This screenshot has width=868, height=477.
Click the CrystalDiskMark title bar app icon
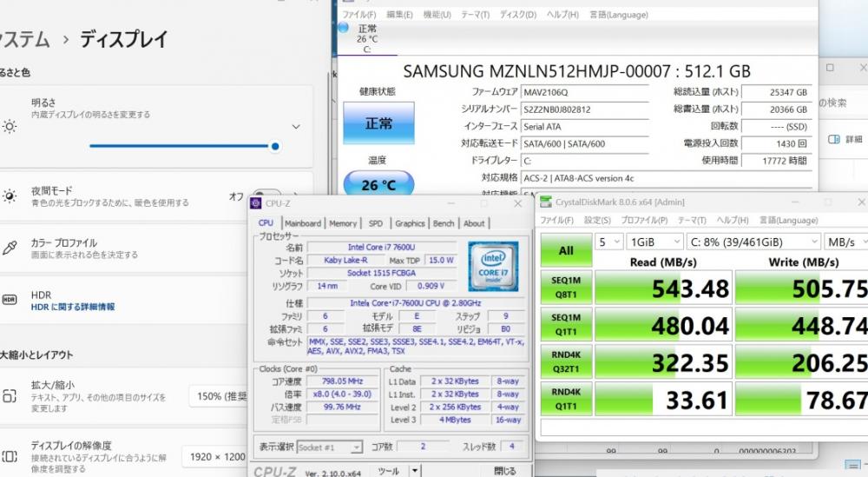point(546,202)
